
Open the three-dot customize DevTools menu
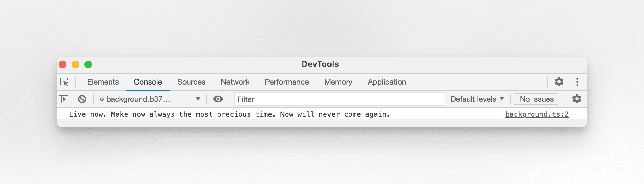pos(577,82)
